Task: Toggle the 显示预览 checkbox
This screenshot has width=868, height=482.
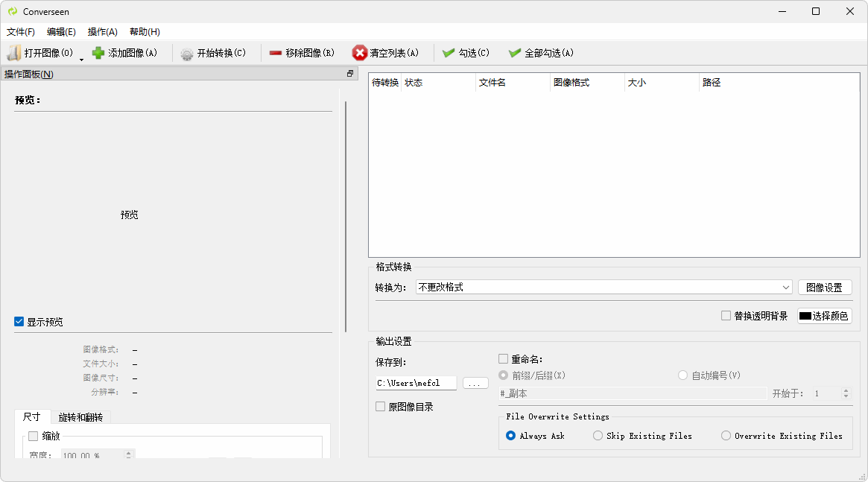Action: click(x=19, y=322)
